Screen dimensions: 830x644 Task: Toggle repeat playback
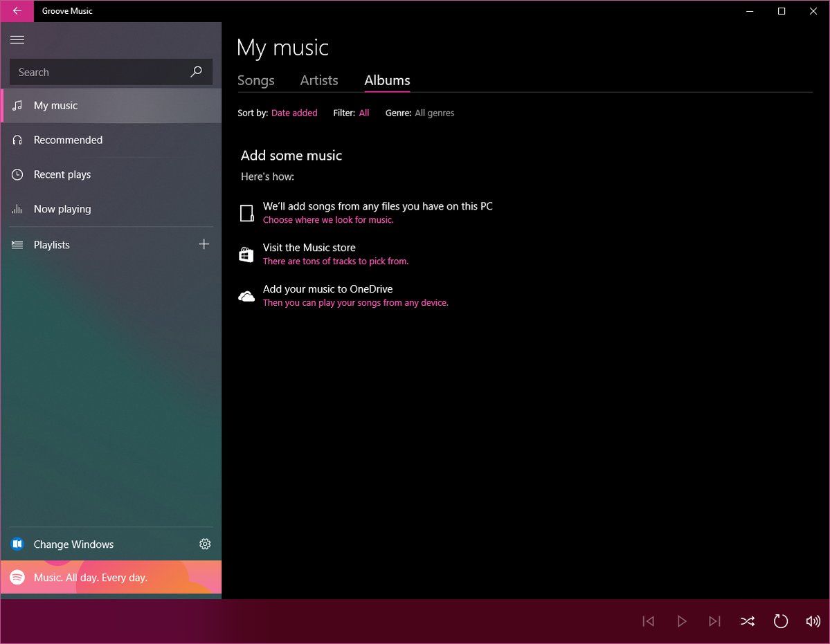point(781,621)
